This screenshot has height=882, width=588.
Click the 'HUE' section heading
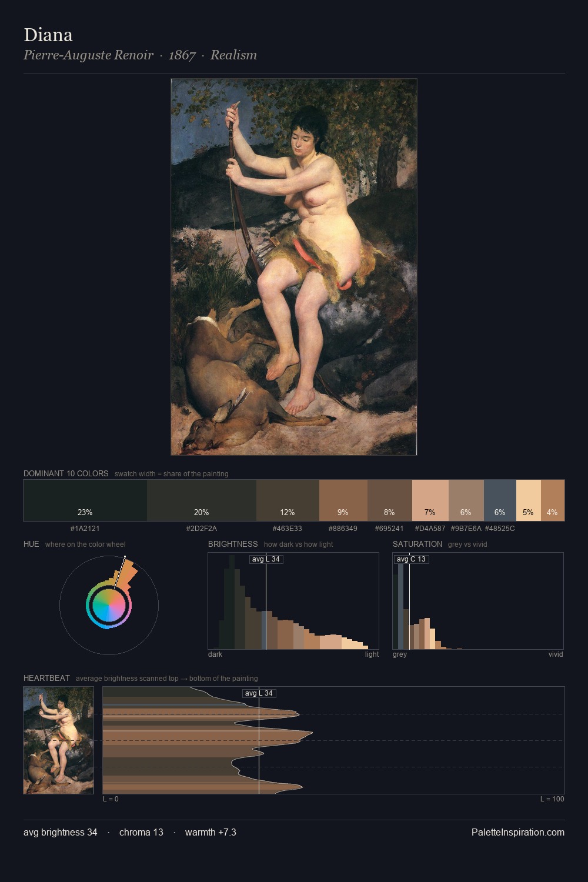click(31, 544)
